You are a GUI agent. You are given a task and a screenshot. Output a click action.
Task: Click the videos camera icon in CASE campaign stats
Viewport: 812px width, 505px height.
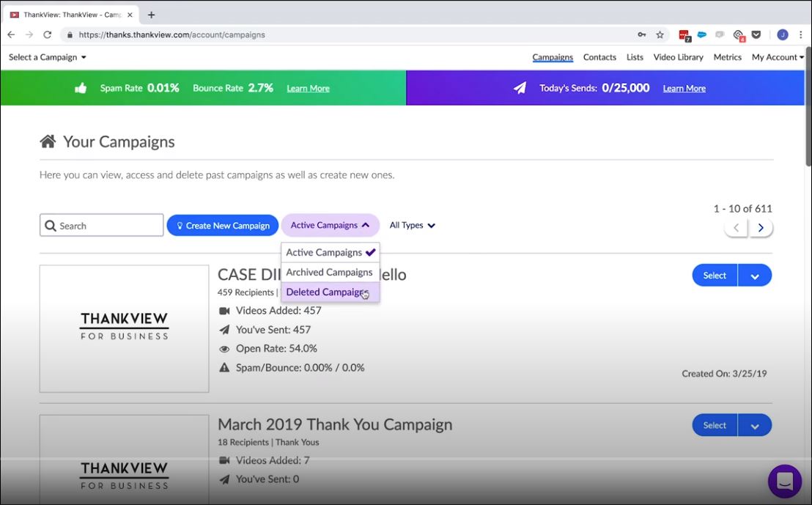[x=224, y=310]
